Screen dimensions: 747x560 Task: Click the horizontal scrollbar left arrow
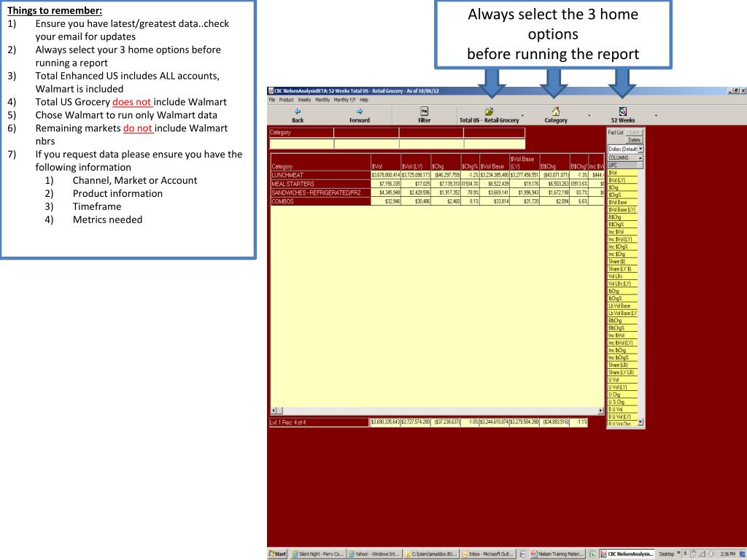[274, 411]
